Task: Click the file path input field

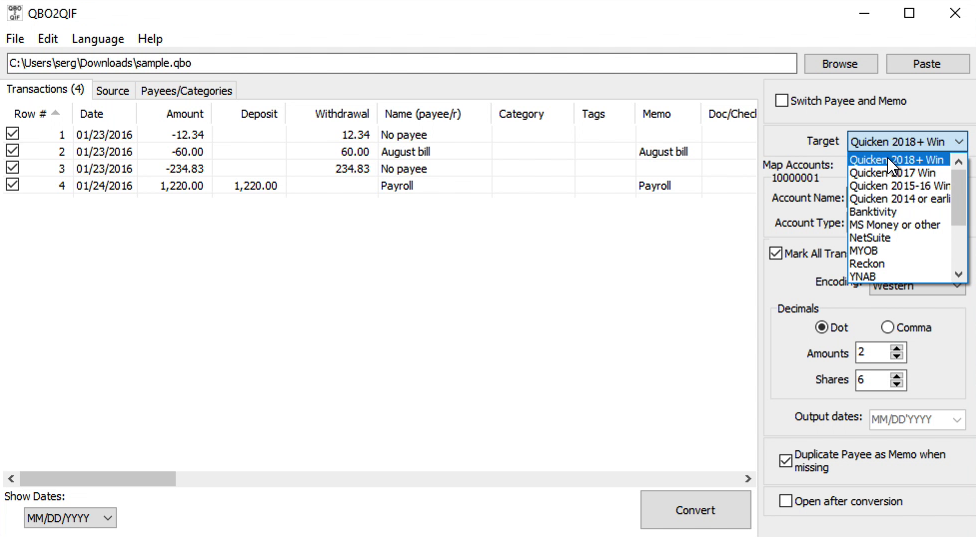Action: pyautogui.click(x=401, y=63)
